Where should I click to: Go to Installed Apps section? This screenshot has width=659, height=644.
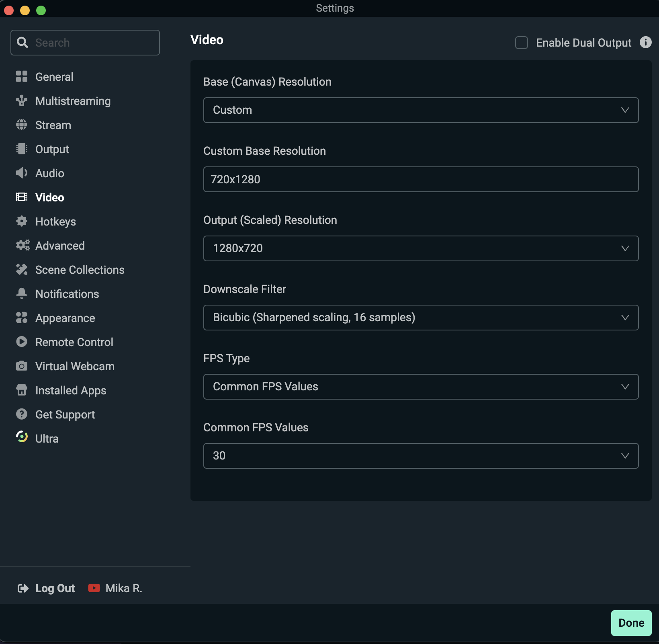pos(71,390)
